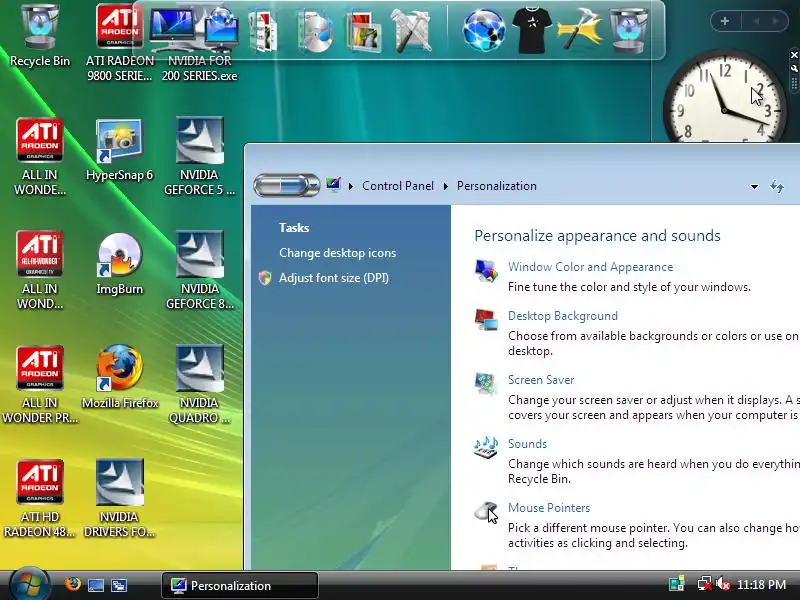Click the computer monitor icon in the dock
This screenshot has width=800, height=600.
173,29
